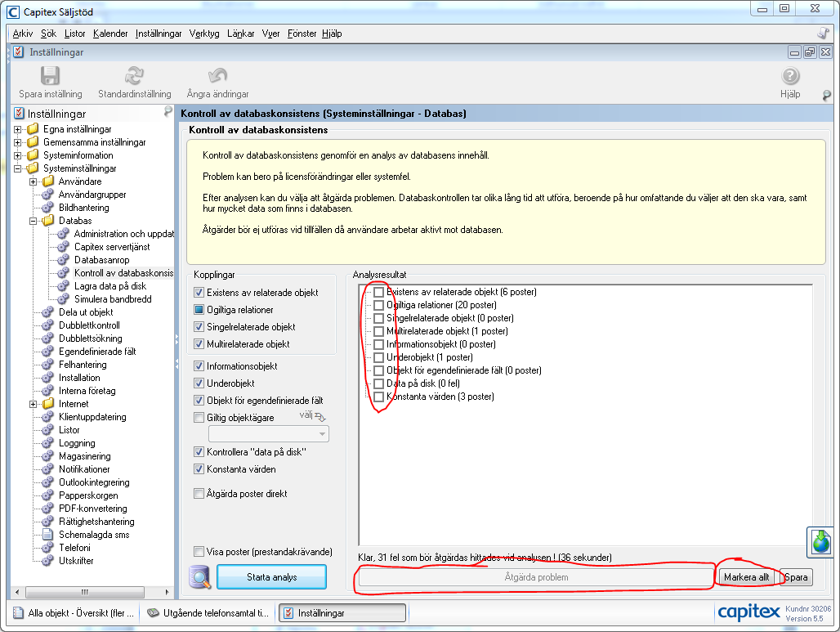
Task: Click the gear icon beside Lagra data på disk
Action: pyautogui.click(x=63, y=285)
